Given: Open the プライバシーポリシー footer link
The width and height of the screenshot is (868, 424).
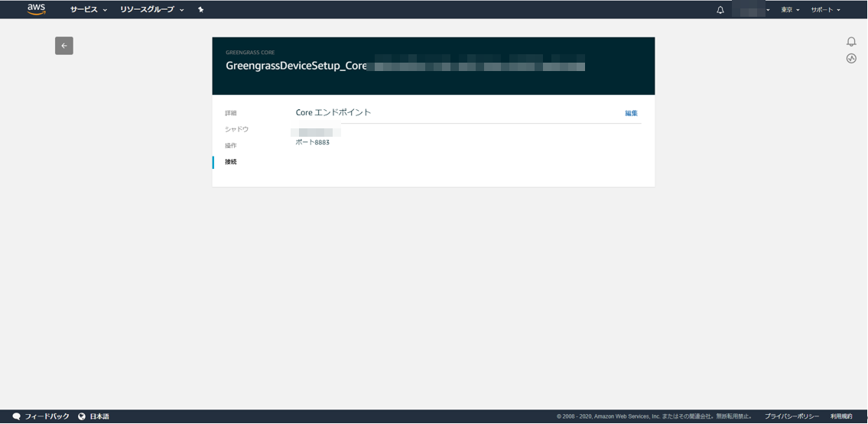Looking at the screenshot, I should point(792,416).
